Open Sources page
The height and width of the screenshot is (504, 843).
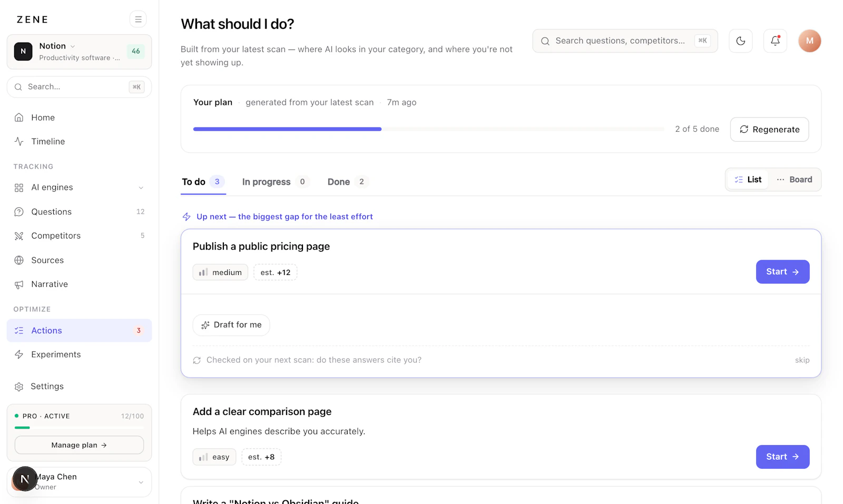(79, 260)
